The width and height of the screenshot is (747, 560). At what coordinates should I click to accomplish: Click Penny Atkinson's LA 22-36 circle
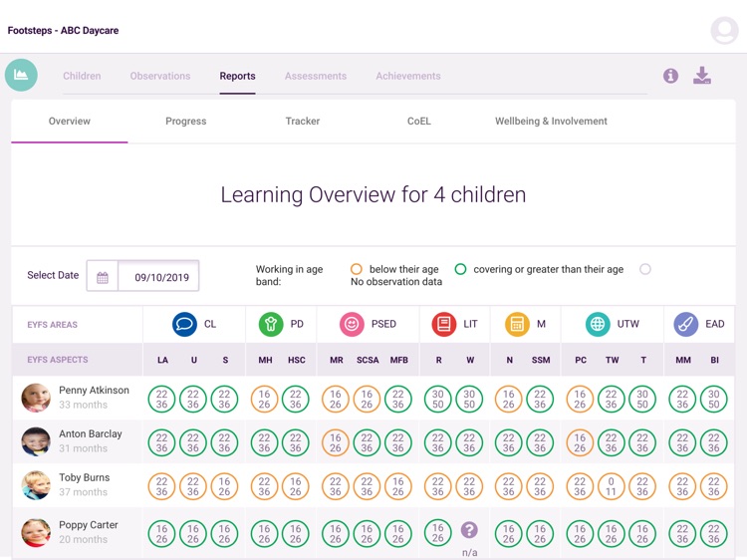(x=162, y=399)
